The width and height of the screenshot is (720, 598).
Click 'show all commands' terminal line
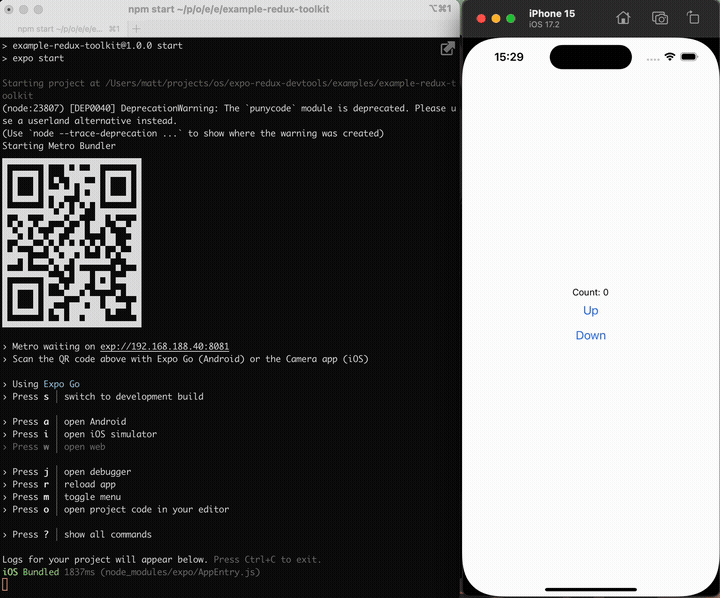click(x=107, y=535)
